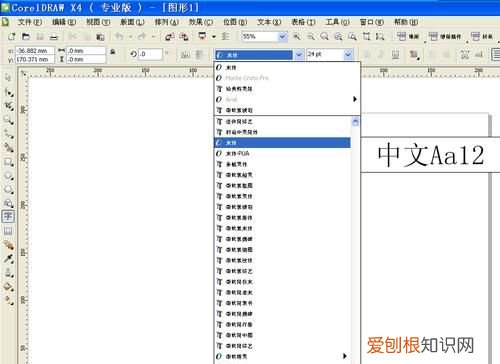Select the Ellipse tool

(x=8, y=176)
